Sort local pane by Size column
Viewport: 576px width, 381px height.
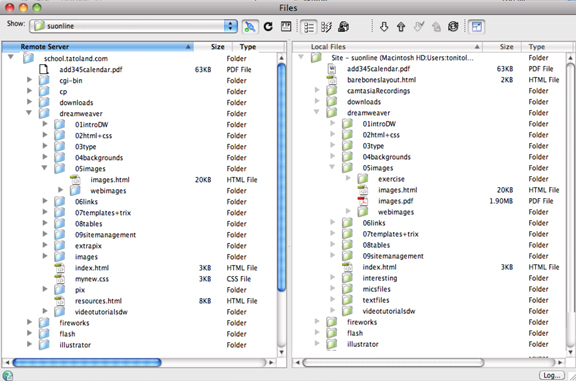(x=502, y=47)
